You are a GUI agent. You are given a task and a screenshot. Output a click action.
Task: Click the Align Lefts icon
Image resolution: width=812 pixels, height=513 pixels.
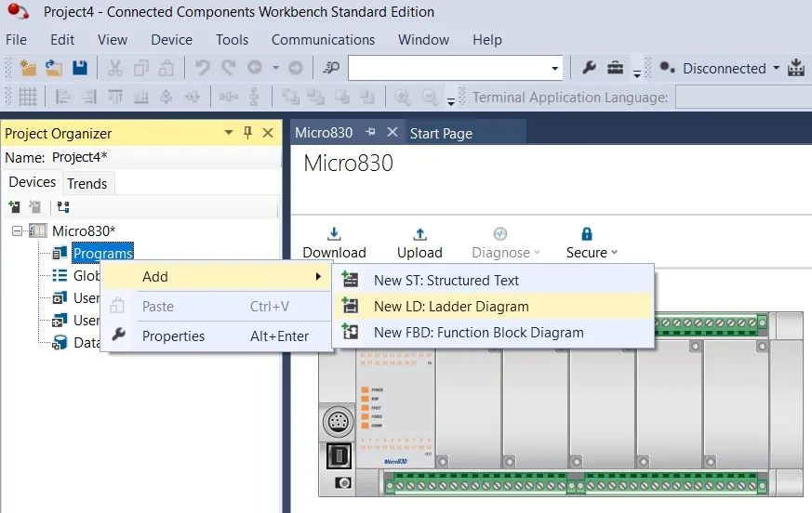coord(63,97)
